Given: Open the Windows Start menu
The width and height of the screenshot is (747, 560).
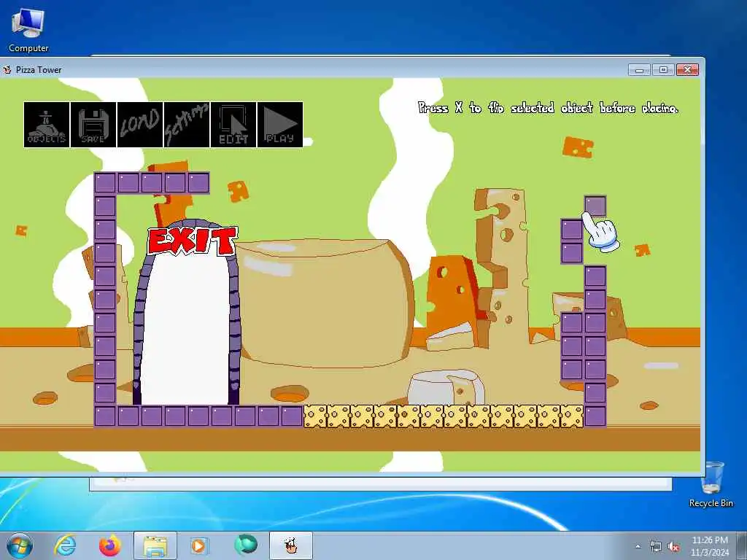Looking at the screenshot, I should (x=20, y=545).
